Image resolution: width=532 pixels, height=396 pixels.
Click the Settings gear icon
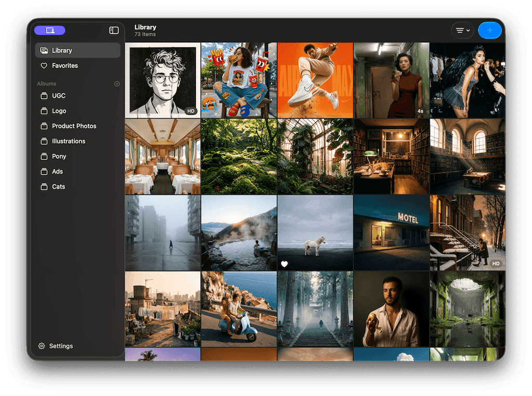point(42,346)
